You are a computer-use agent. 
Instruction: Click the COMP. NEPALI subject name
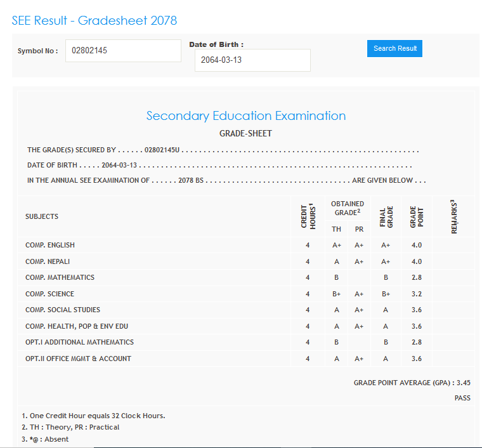[48, 261]
